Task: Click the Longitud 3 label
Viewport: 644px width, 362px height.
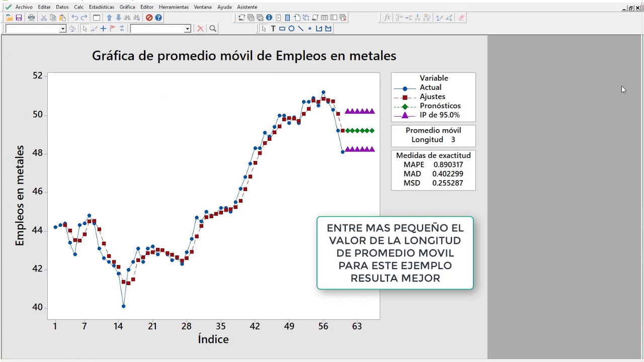Action: point(433,140)
